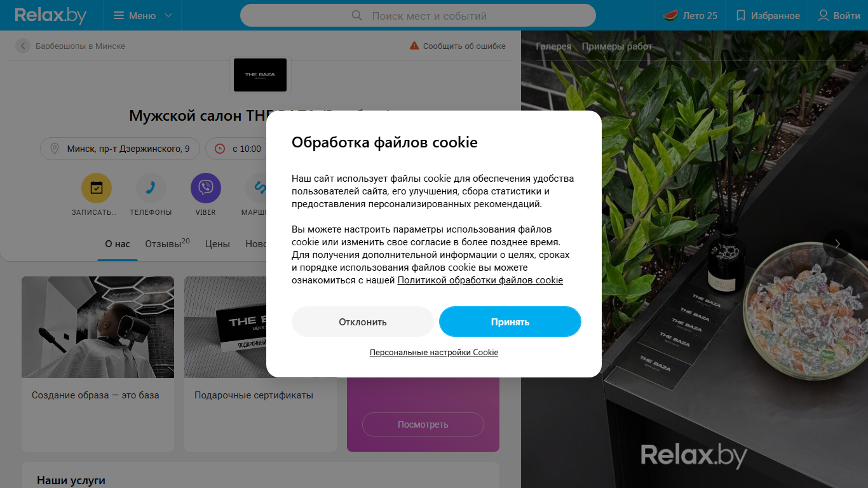Viewport: 868px width, 488px height.
Task: Click the search field Поиск мест и событий
Action: tap(418, 15)
